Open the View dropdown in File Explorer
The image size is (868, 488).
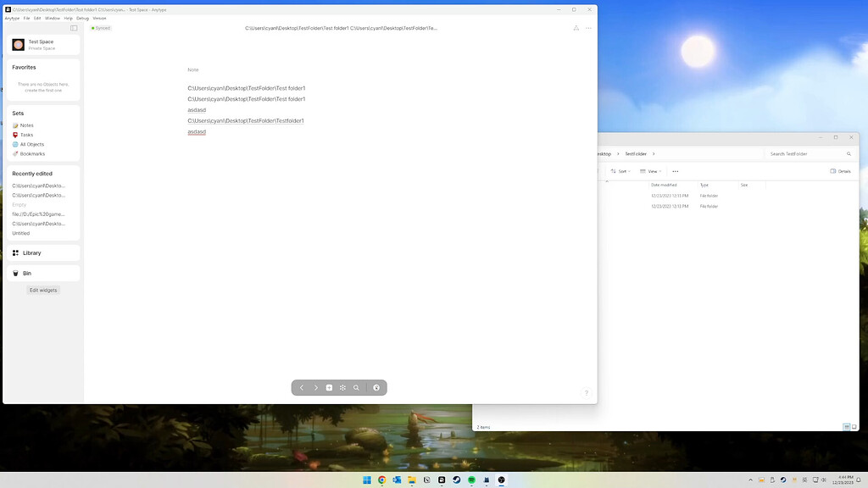[x=651, y=170]
